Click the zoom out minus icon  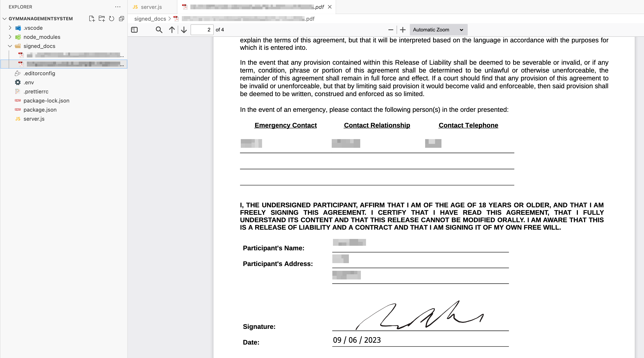[390, 30]
